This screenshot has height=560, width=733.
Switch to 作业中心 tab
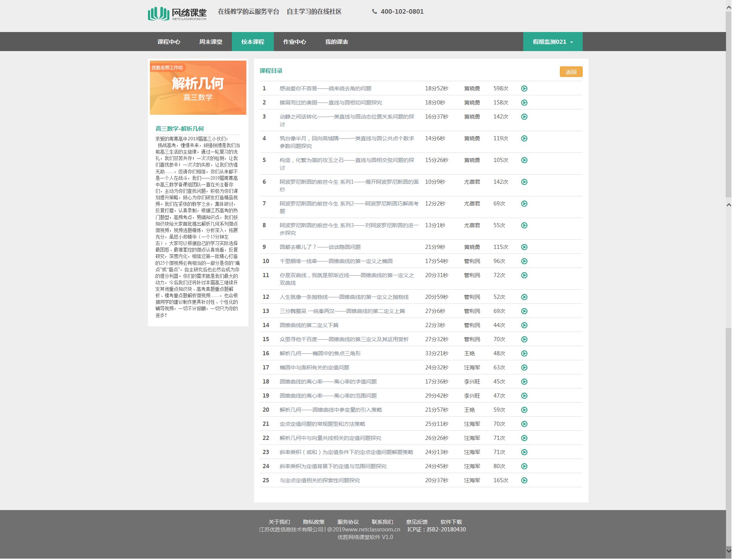(x=295, y=42)
